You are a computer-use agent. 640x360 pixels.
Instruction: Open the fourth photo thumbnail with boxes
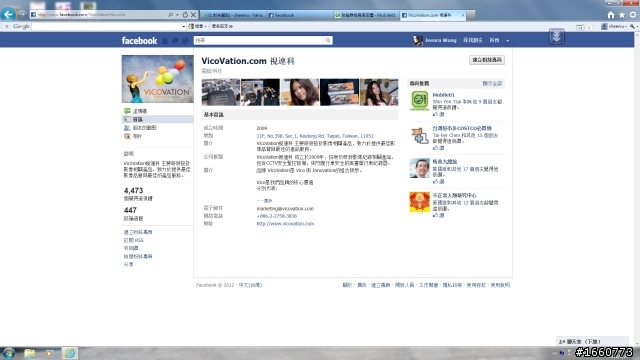pyautogui.click(x=340, y=92)
